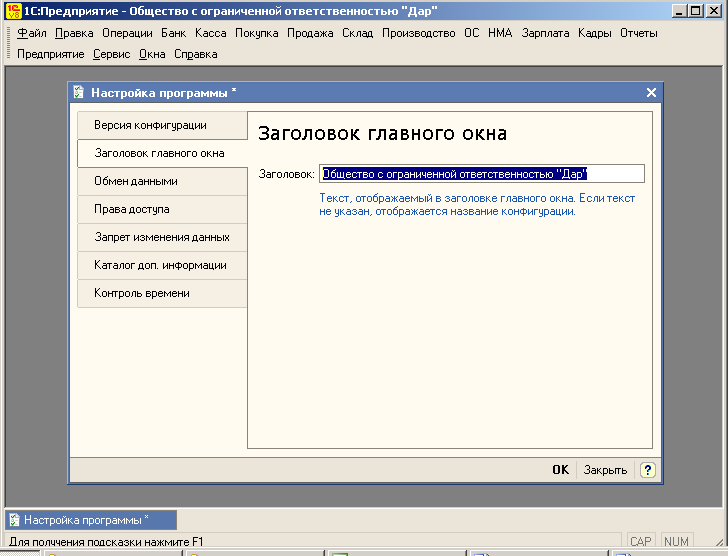Minimize the 1С:Предприятие main window
This screenshot has width=728, height=556.
(x=679, y=11)
